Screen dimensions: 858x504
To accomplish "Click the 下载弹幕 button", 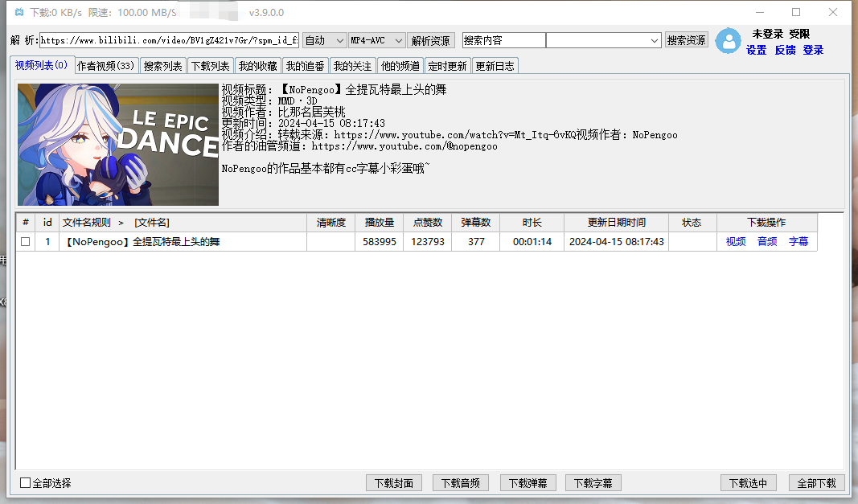I will 528,483.
